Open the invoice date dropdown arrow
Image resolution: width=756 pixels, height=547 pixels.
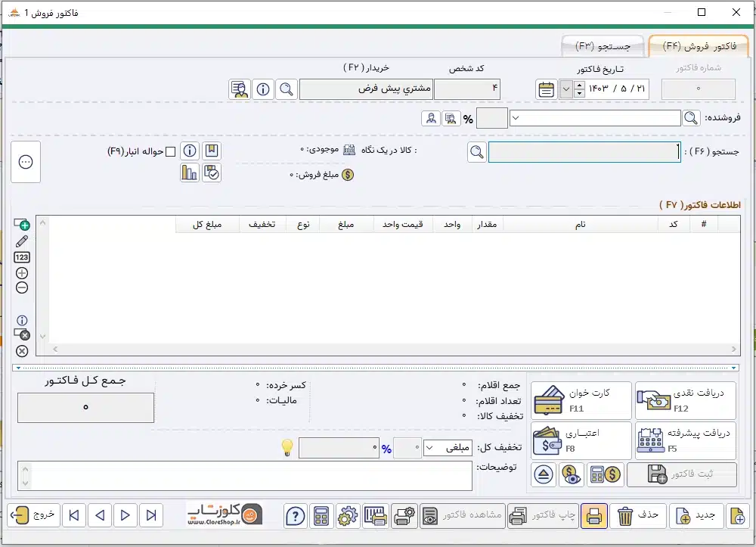tap(566, 90)
